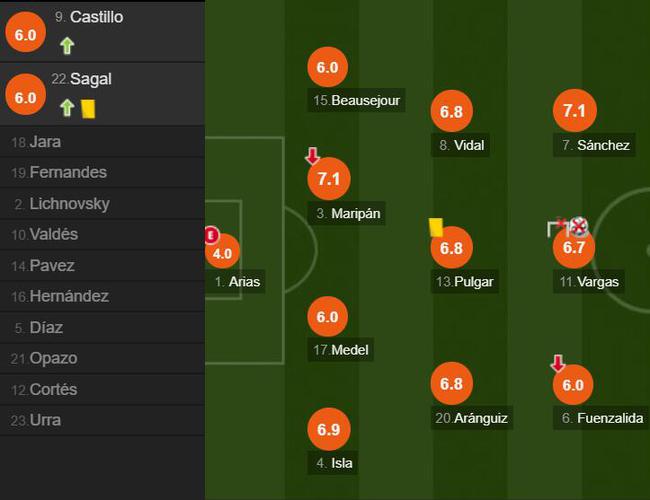This screenshot has width=650, height=500.
Task: Click the missed penalty icon on Vargas
Action: click(x=568, y=227)
